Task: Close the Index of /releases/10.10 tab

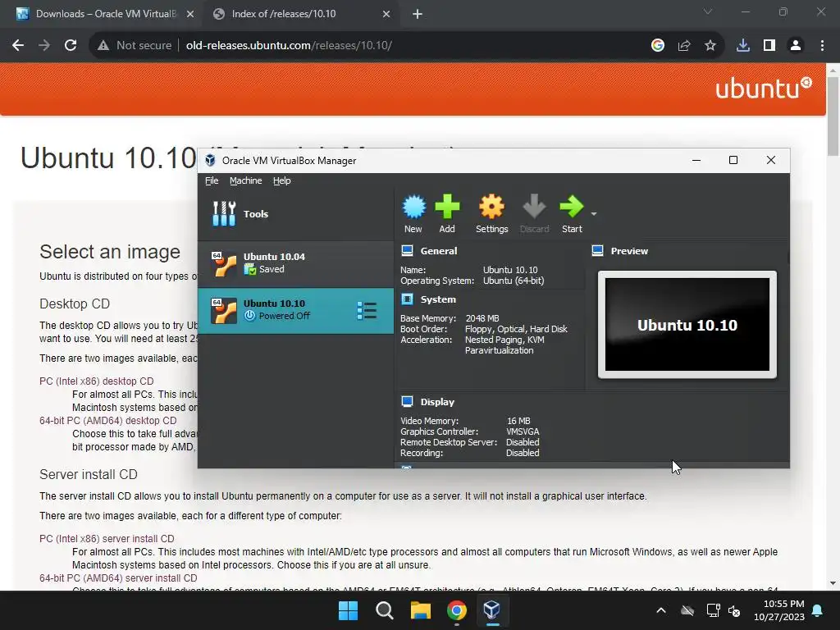Action: [386, 14]
